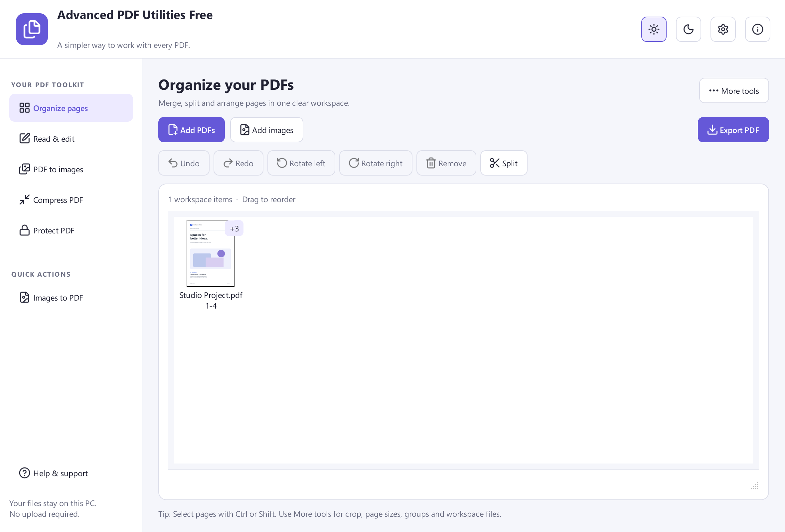Expand the +3 pages badge
This screenshot has height=532, width=785.
click(234, 228)
